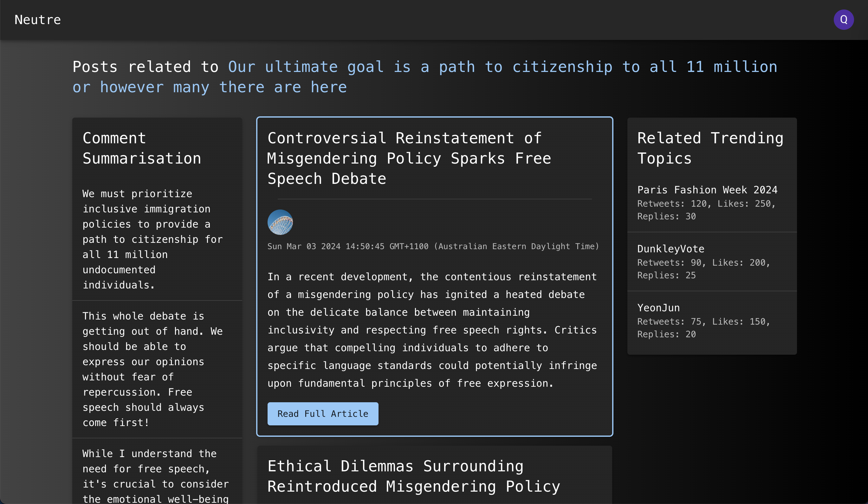This screenshot has width=868, height=504.
Task: Open the citizenship topic link in heading
Action: 424,77
